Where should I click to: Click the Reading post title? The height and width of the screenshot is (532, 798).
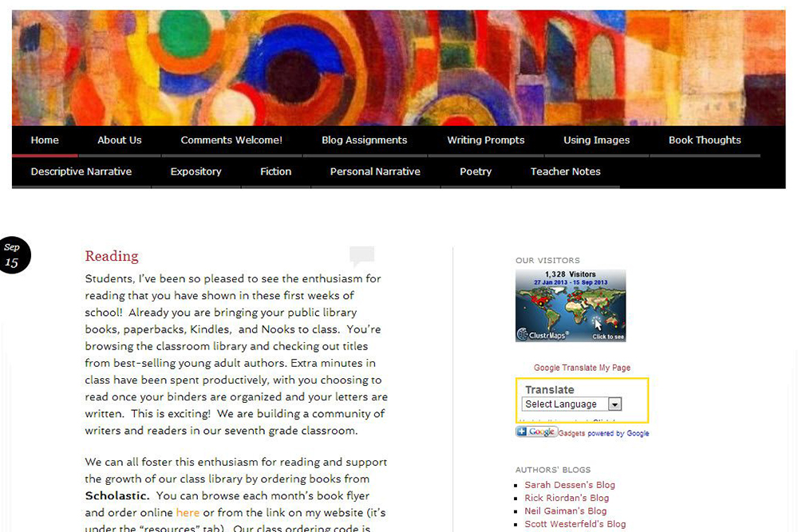point(112,256)
